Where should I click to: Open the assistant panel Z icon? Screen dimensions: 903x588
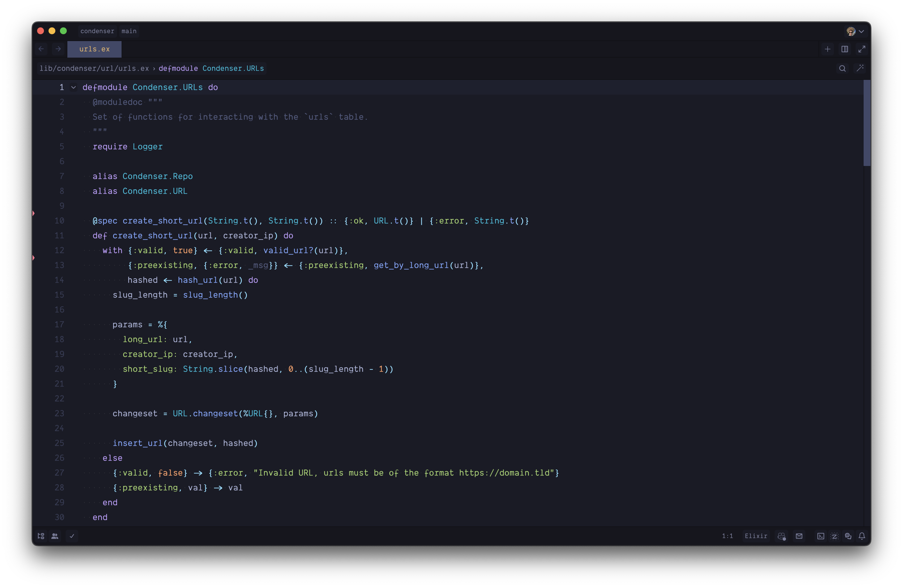pos(834,536)
